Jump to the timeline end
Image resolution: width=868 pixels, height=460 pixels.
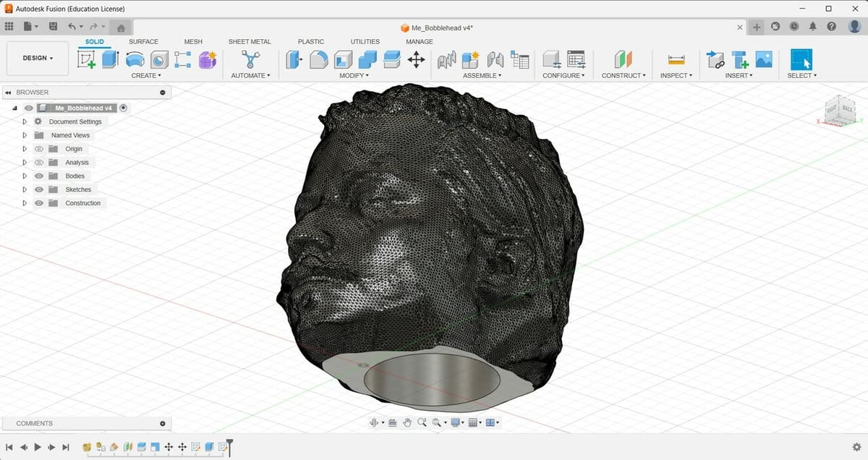tap(66, 448)
